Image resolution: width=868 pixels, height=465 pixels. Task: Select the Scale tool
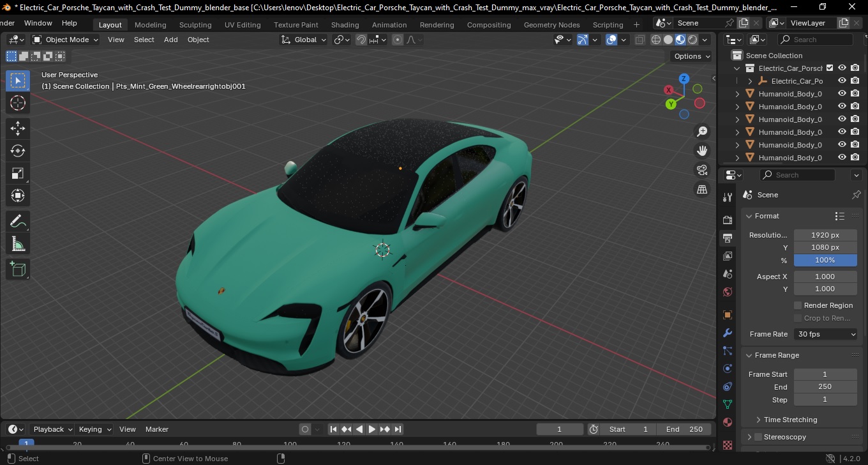coord(18,173)
